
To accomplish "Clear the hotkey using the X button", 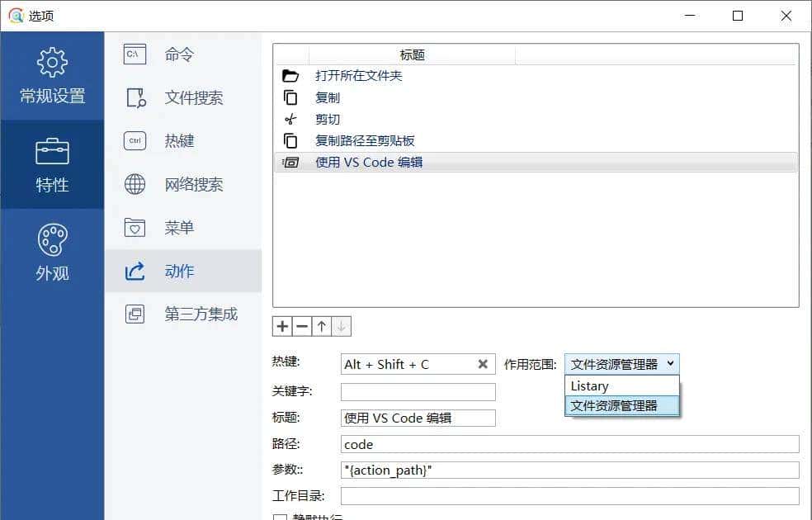I will point(483,363).
